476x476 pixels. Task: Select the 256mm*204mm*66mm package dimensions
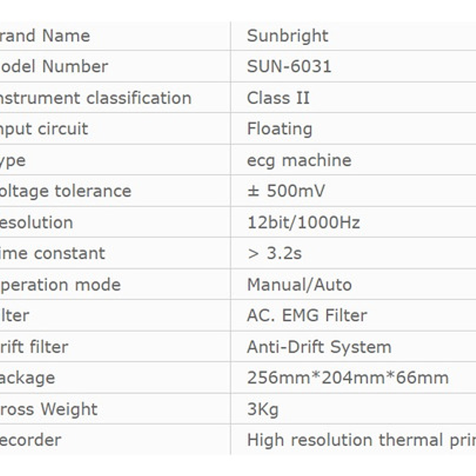click(x=348, y=378)
